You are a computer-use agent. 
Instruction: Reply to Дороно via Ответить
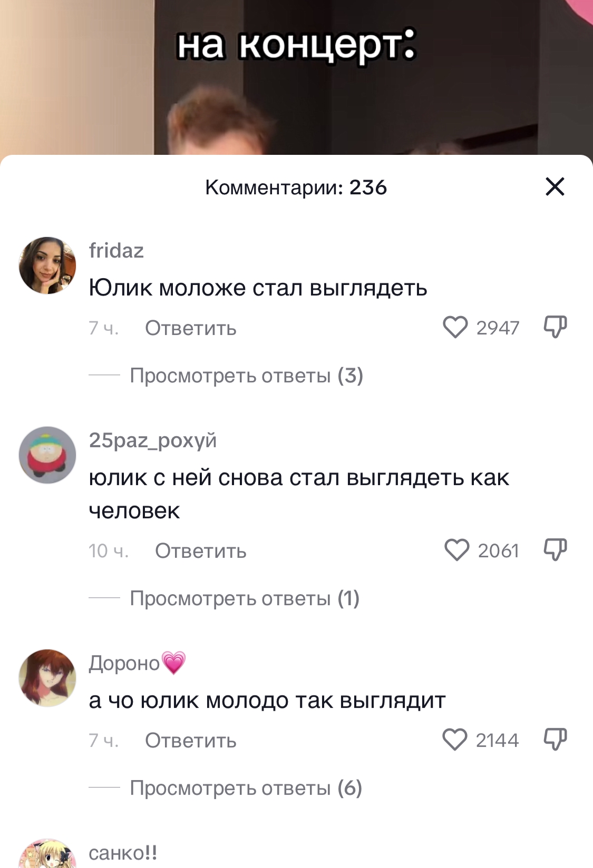191,741
